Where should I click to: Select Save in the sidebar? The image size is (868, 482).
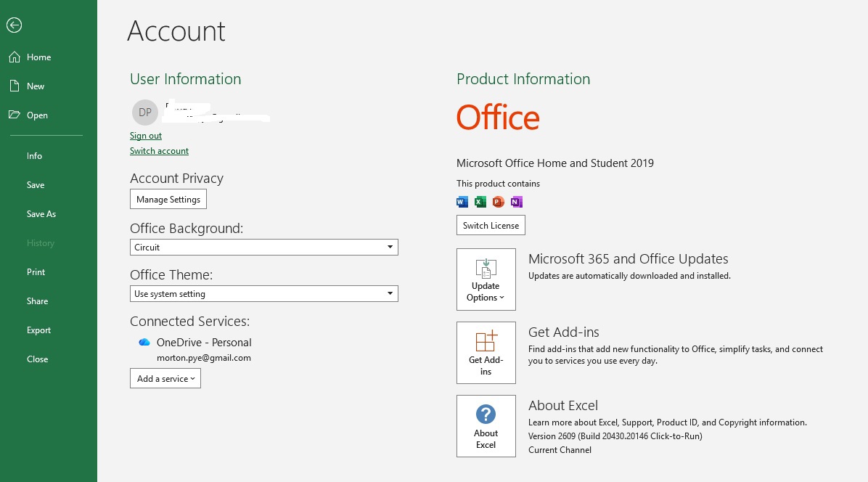point(36,185)
